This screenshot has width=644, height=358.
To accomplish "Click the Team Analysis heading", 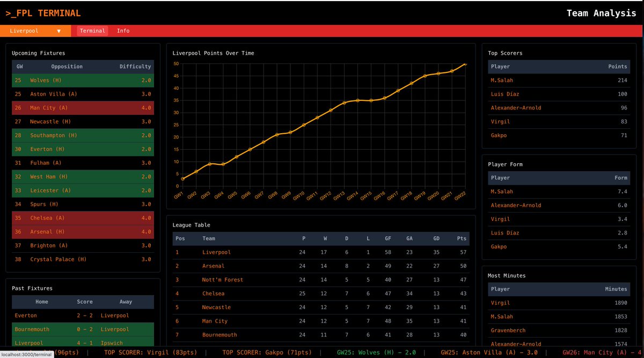I will pos(601,13).
